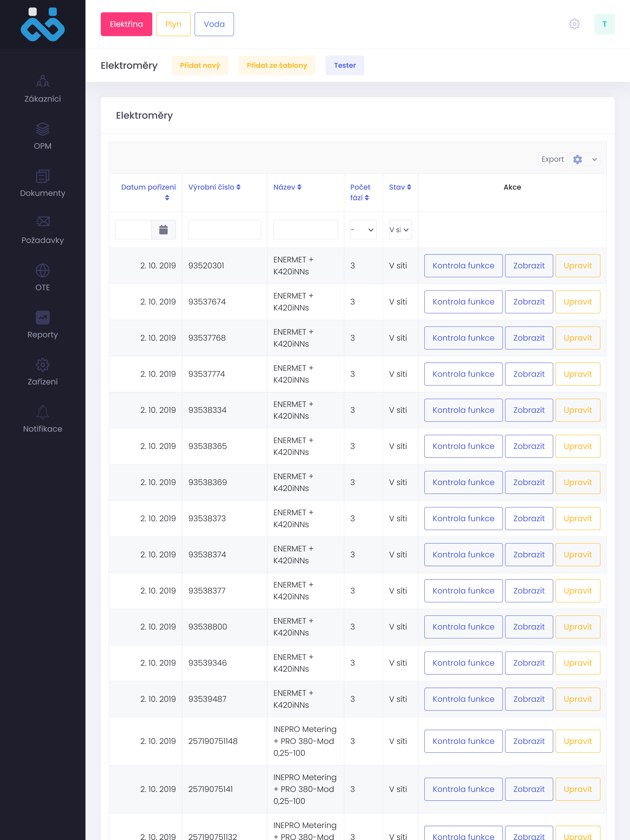The width and height of the screenshot is (630, 840).
Task: Open the date picker calendar icon
Action: coord(163,230)
